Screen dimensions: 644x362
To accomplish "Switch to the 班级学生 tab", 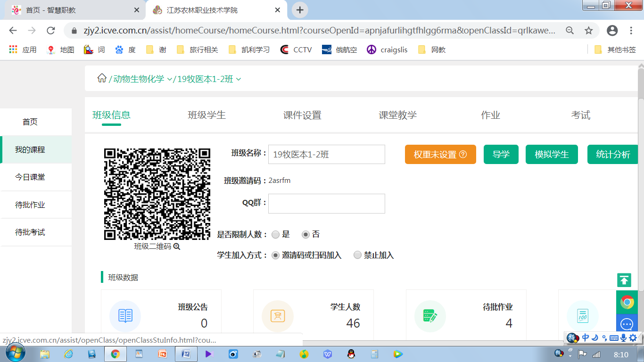I will (206, 115).
